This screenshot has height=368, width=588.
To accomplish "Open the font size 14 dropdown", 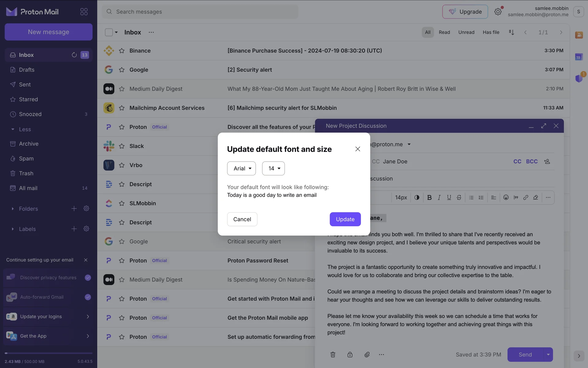I will coord(273,168).
